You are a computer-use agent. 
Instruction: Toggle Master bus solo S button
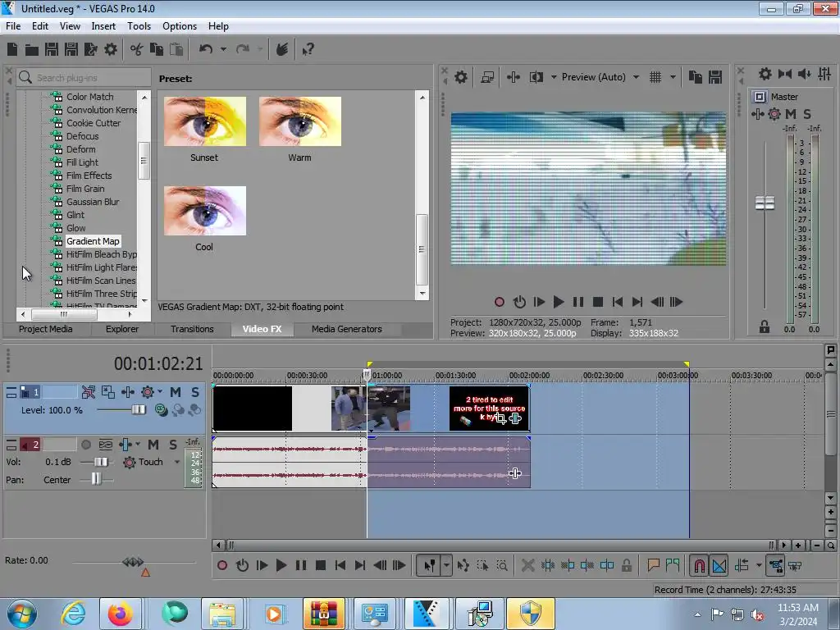click(x=807, y=113)
